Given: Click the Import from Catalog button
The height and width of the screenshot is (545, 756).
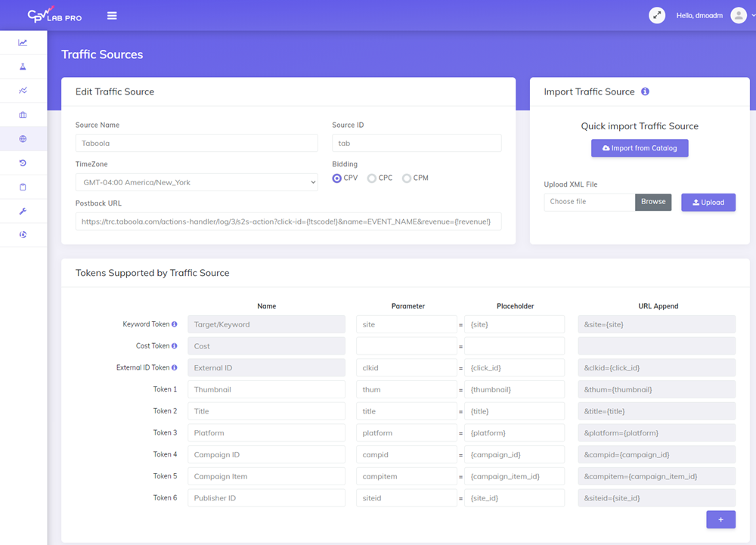Looking at the screenshot, I should [x=640, y=148].
